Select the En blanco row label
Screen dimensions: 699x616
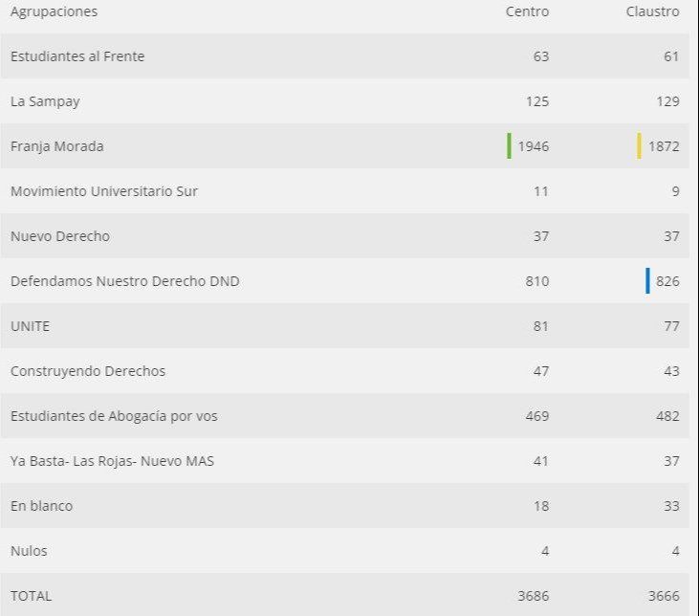point(41,506)
